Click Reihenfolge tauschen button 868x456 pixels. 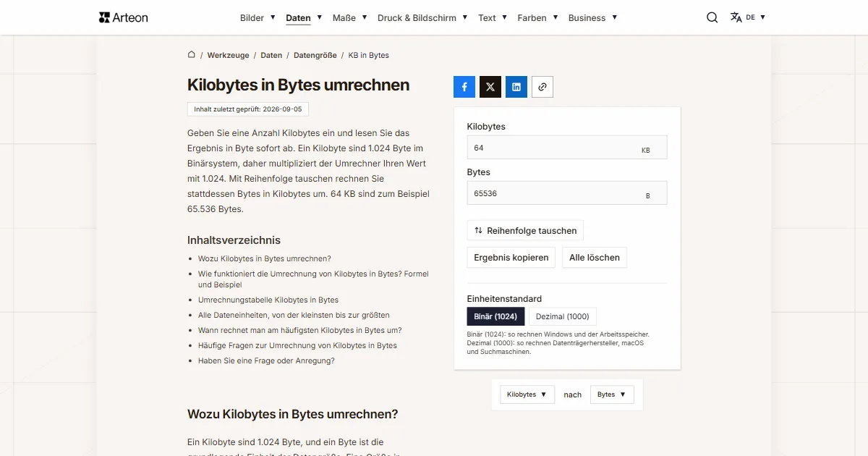525,230
